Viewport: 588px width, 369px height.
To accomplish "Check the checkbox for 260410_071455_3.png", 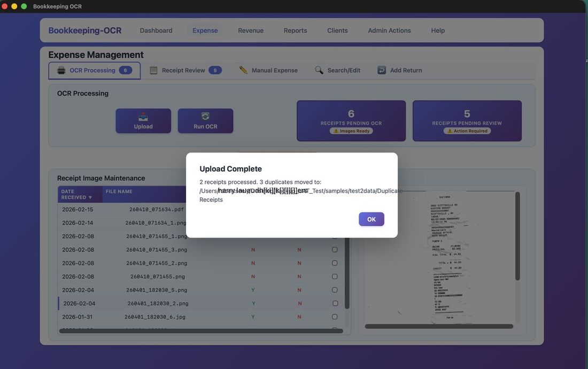I will (x=335, y=249).
